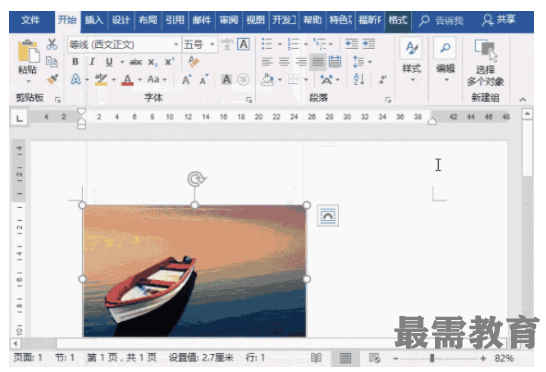The width and height of the screenshot is (546, 372).
Task: Open line spacing options
Action: click(361, 62)
